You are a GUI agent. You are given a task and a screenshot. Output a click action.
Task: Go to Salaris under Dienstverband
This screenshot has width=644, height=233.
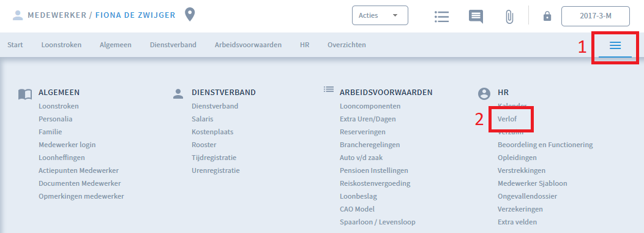203,119
